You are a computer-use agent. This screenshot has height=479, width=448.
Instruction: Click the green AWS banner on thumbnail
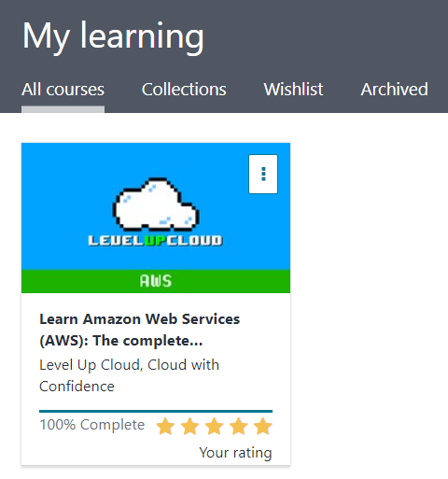(x=156, y=281)
